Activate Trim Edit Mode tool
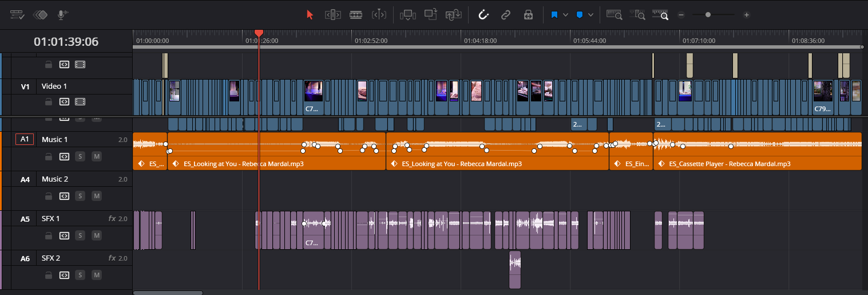 (333, 15)
